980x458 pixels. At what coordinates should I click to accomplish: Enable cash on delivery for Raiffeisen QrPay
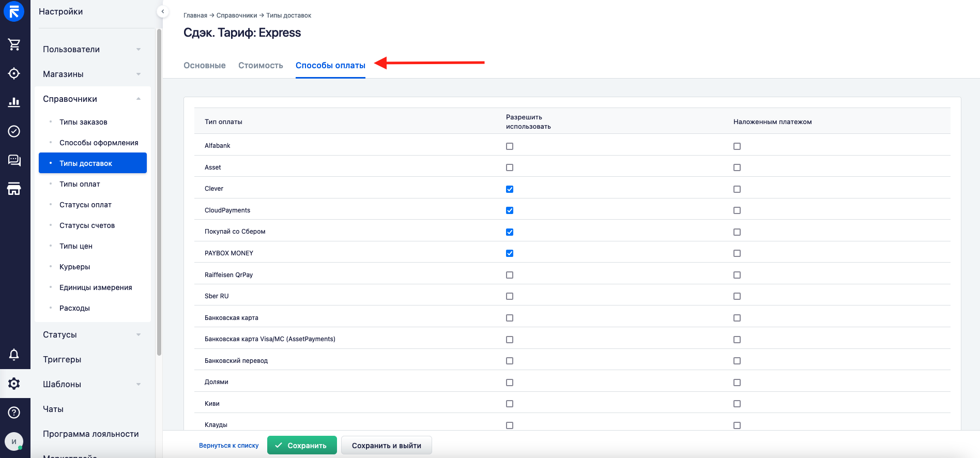pyautogui.click(x=737, y=275)
